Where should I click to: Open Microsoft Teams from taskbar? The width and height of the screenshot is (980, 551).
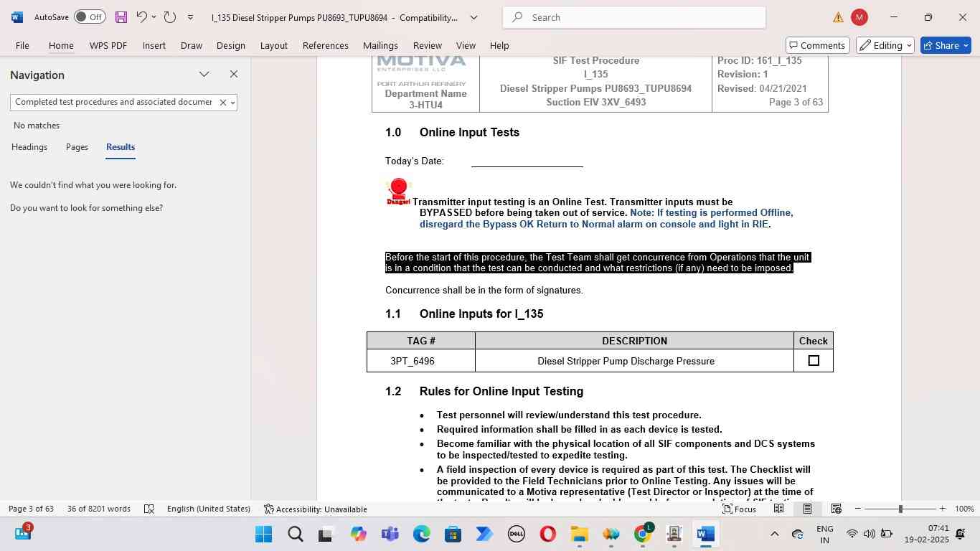coord(390,534)
